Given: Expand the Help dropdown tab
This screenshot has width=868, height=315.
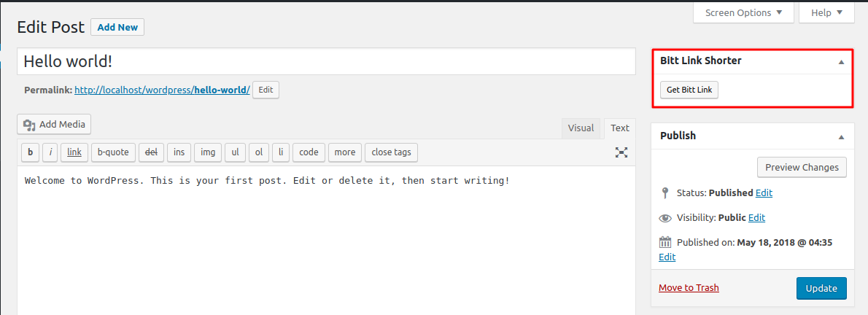Looking at the screenshot, I should tap(826, 12).
